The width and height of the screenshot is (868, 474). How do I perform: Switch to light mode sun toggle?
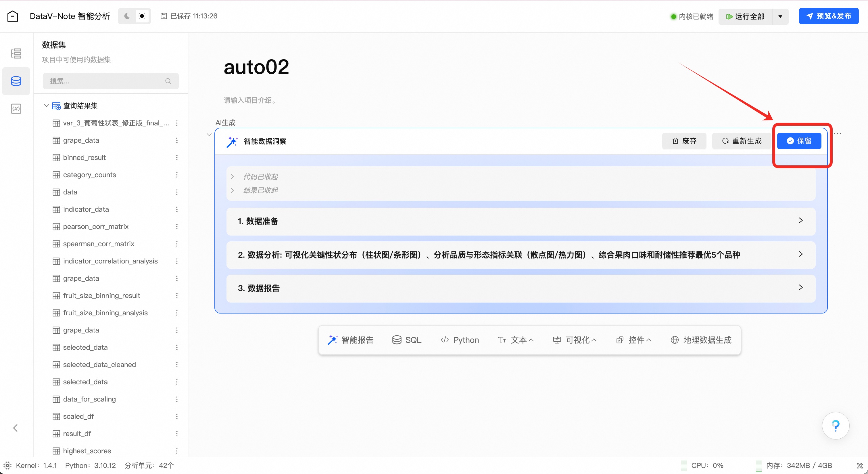coord(142,16)
